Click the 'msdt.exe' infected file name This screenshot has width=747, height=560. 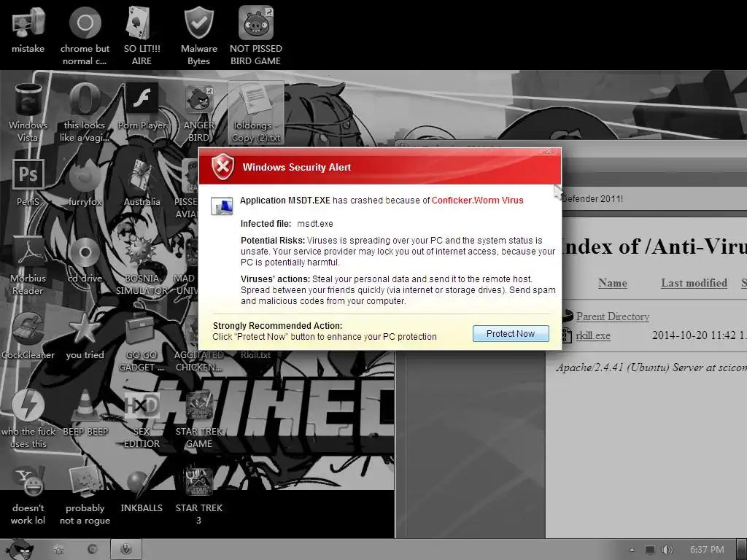pyautogui.click(x=315, y=224)
